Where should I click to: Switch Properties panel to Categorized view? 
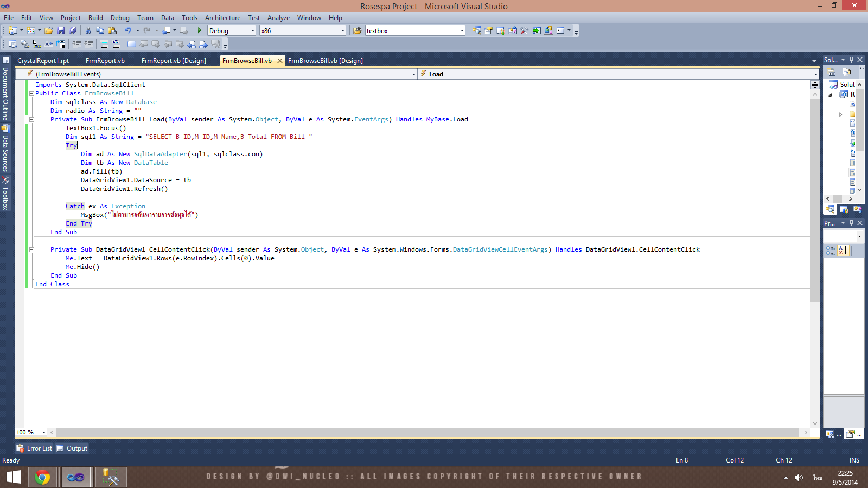click(831, 251)
